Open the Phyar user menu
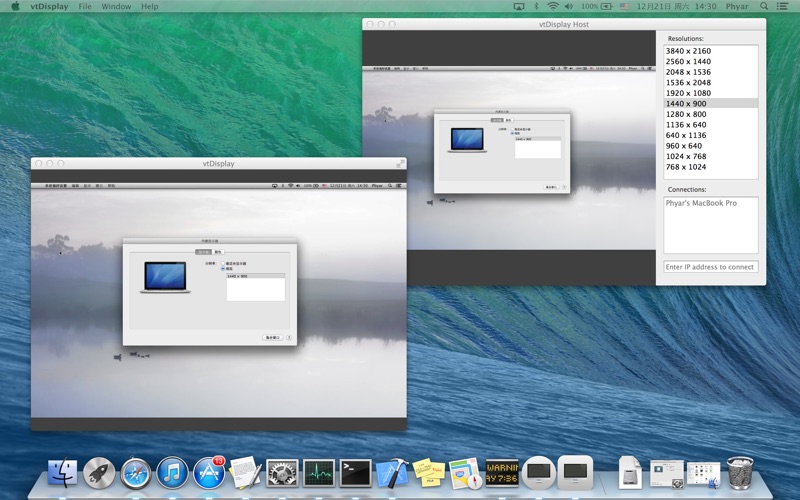Viewport: 800px width, 500px height. [737, 6]
